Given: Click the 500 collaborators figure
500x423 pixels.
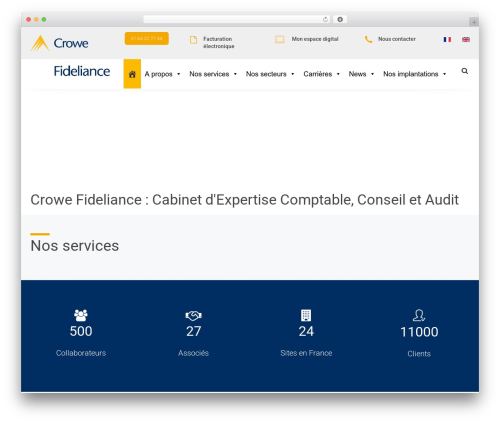Looking at the screenshot, I should pyautogui.click(x=81, y=331).
